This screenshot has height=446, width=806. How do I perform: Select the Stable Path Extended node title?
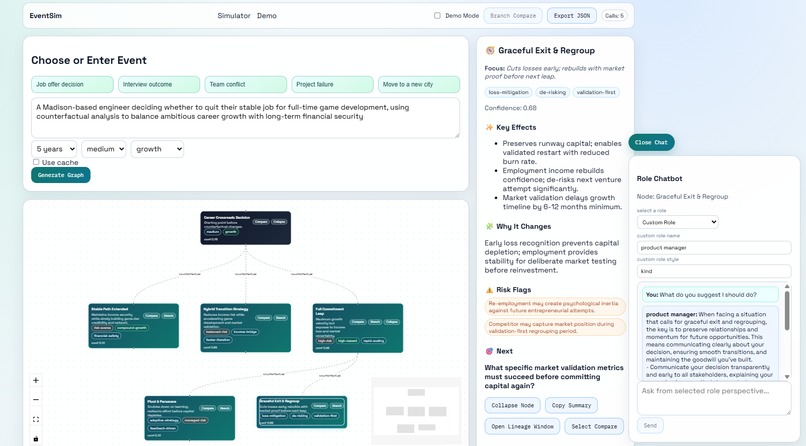tap(109, 309)
